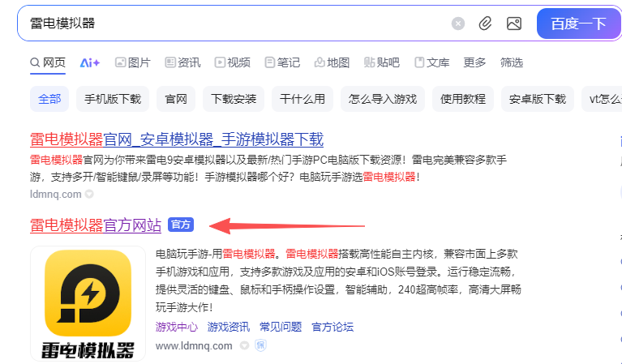Open the 视频 tab
This screenshot has width=622, height=364.
point(233,62)
